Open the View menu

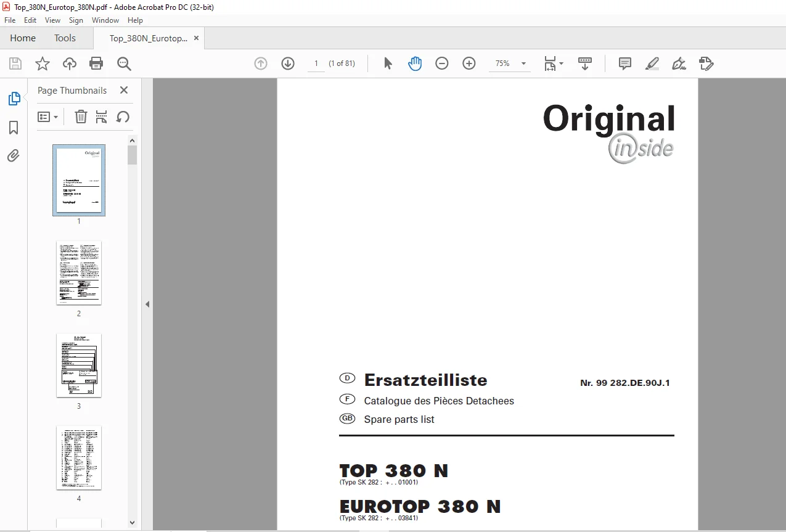52,20
